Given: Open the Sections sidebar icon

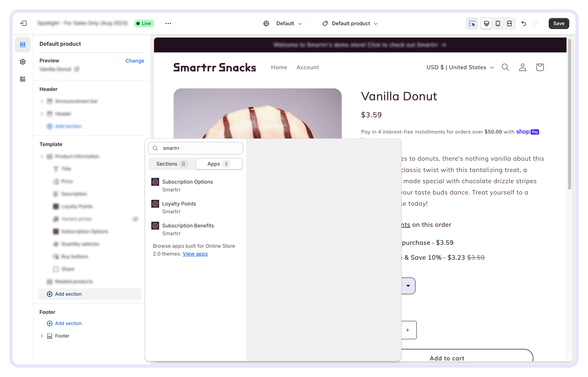Looking at the screenshot, I should coord(23,45).
